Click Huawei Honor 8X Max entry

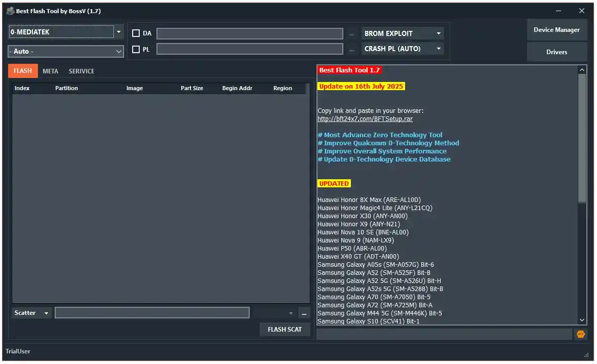point(369,200)
